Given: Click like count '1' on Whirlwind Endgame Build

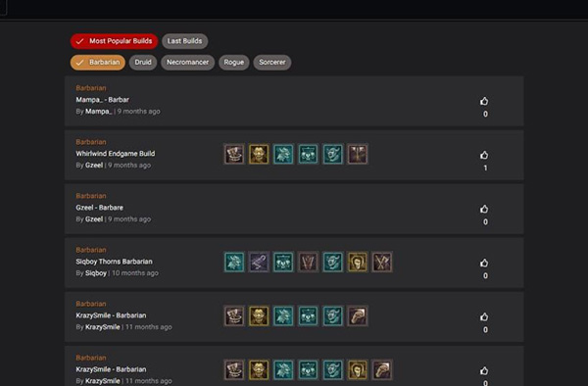Looking at the screenshot, I should point(485,168).
